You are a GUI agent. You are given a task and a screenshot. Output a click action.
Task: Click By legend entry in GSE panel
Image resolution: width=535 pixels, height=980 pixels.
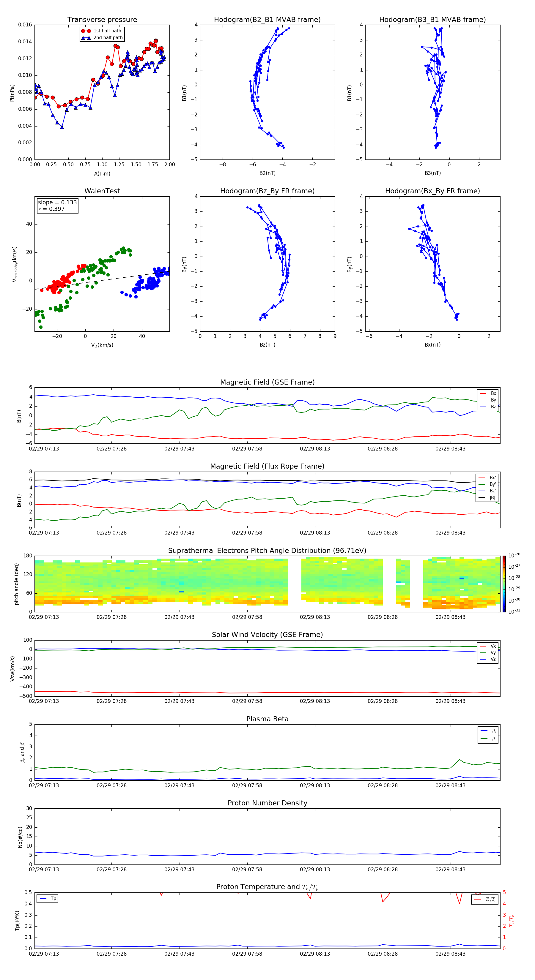pos(488,400)
